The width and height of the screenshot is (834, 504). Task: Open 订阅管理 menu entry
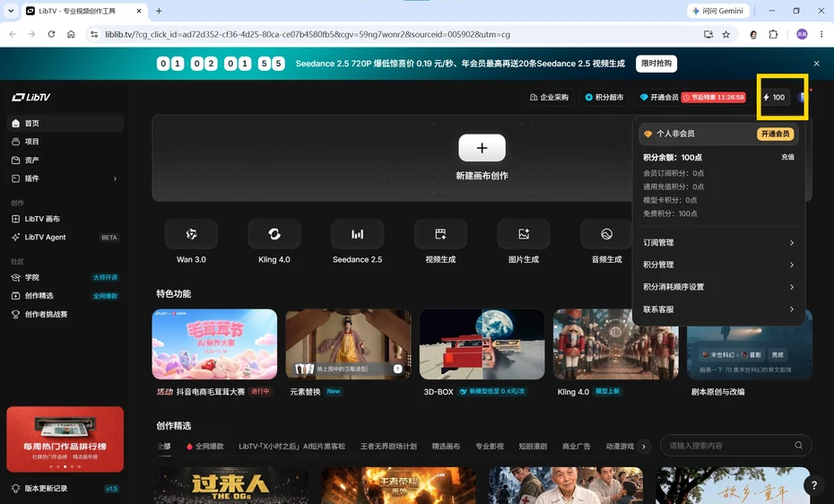718,242
